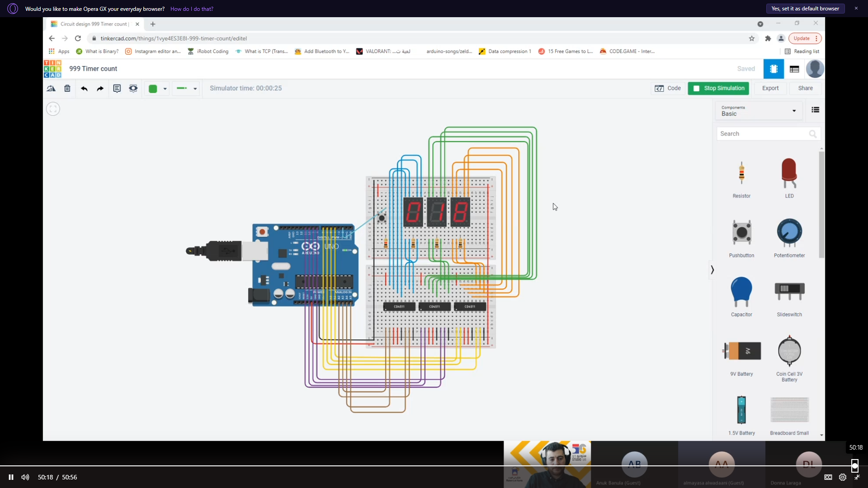Pick the Capacitor component
868x488 pixels.
(x=741, y=297)
